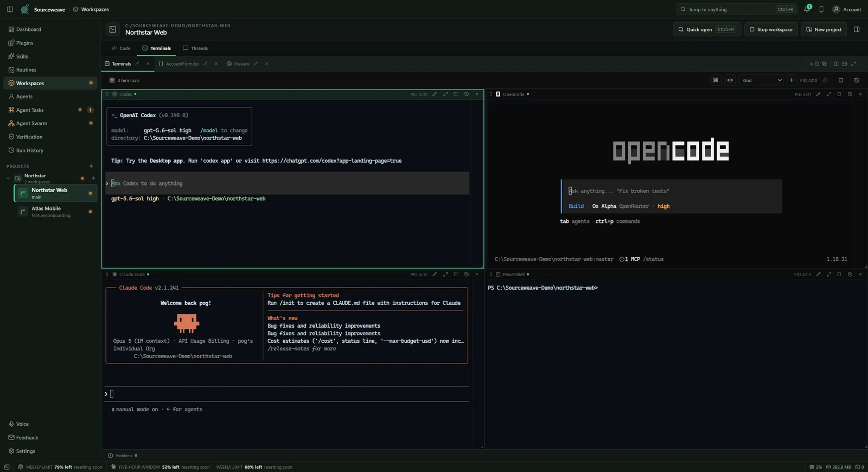Screen dimensions: 868x472
Task: Open the Grid layout dropdown
Action: pyautogui.click(x=762, y=80)
